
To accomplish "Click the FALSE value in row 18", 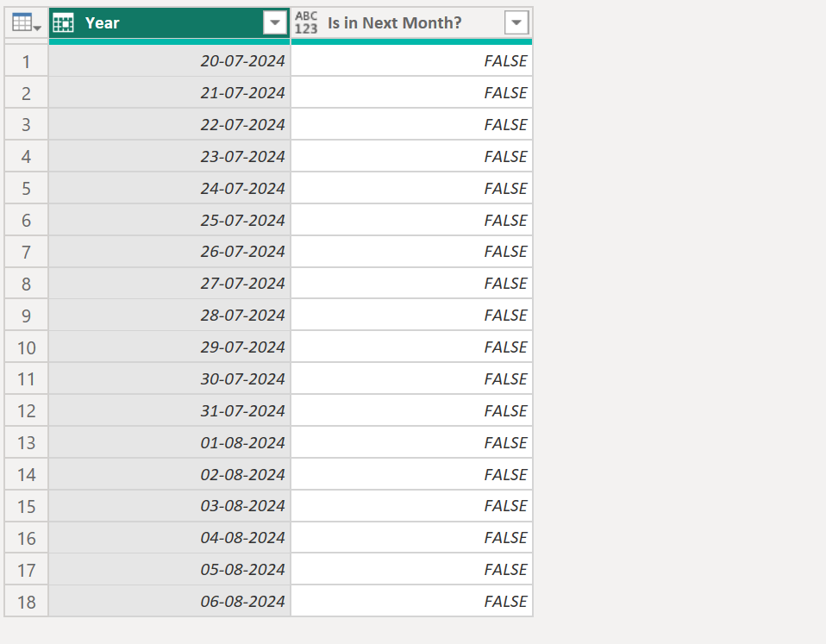I will 412,601.
